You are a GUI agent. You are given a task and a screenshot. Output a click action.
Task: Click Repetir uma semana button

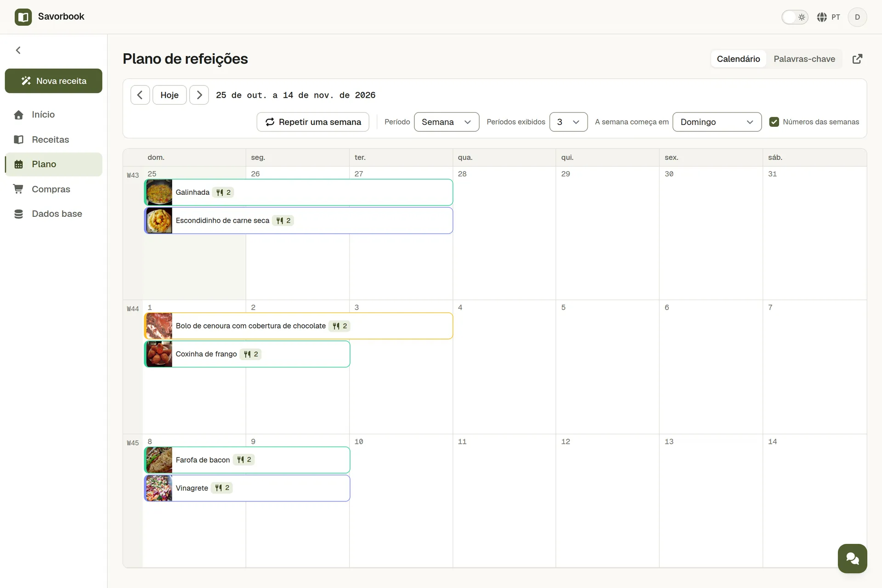click(x=313, y=122)
